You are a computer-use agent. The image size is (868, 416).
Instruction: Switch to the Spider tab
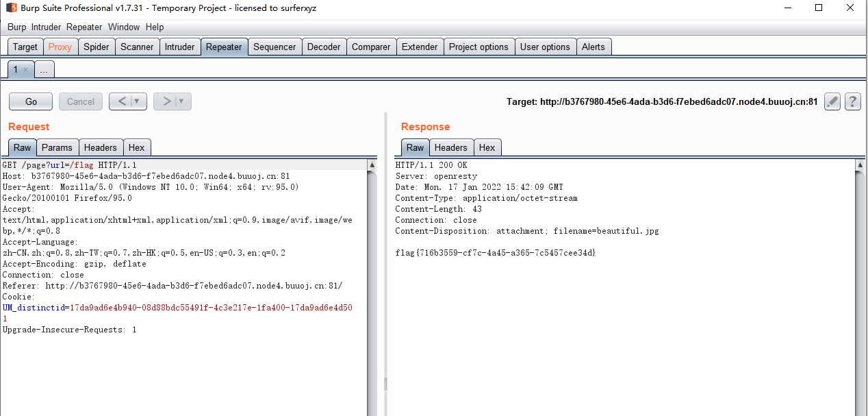click(x=97, y=47)
